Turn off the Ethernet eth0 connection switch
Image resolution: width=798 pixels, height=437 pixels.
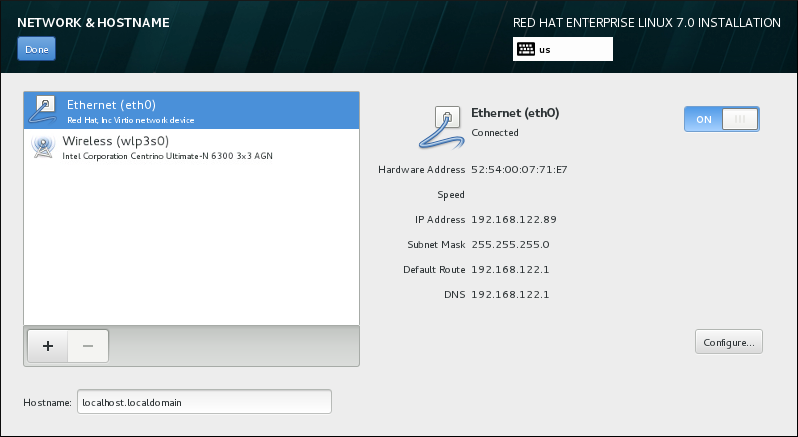click(x=721, y=119)
